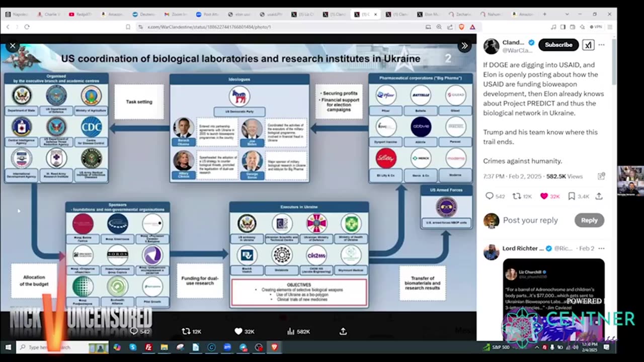Click the reply icon under the photo showing 542
This screenshot has height=362, width=644.
[x=134, y=331]
